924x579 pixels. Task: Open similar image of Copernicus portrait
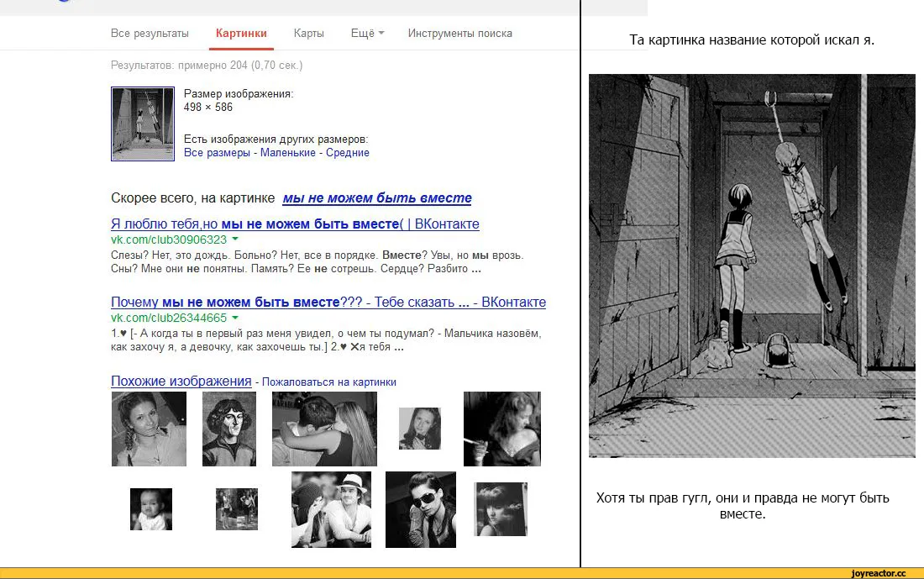click(229, 429)
